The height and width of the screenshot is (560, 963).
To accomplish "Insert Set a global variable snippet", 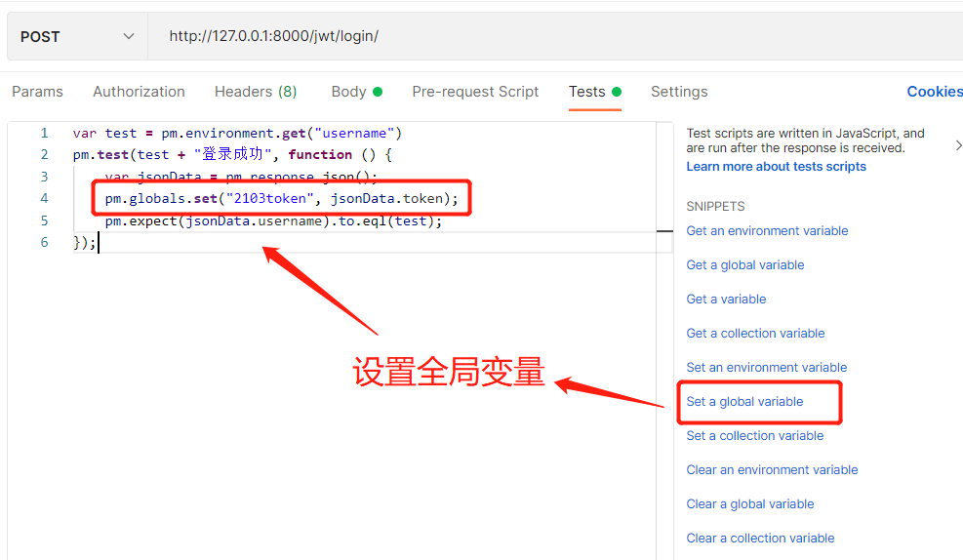I will [744, 402].
